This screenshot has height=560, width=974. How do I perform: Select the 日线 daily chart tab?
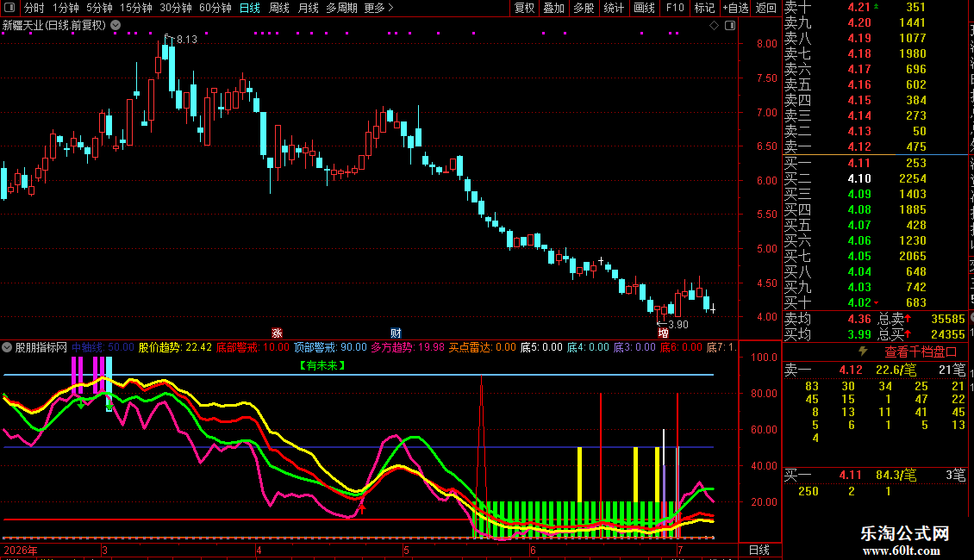pyautogui.click(x=250, y=8)
